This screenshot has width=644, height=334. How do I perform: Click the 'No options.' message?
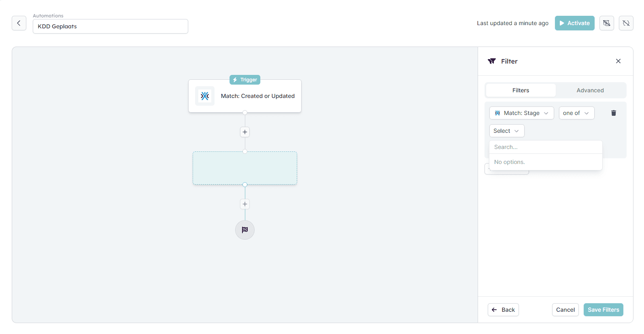pyautogui.click(x=509, y=162)
